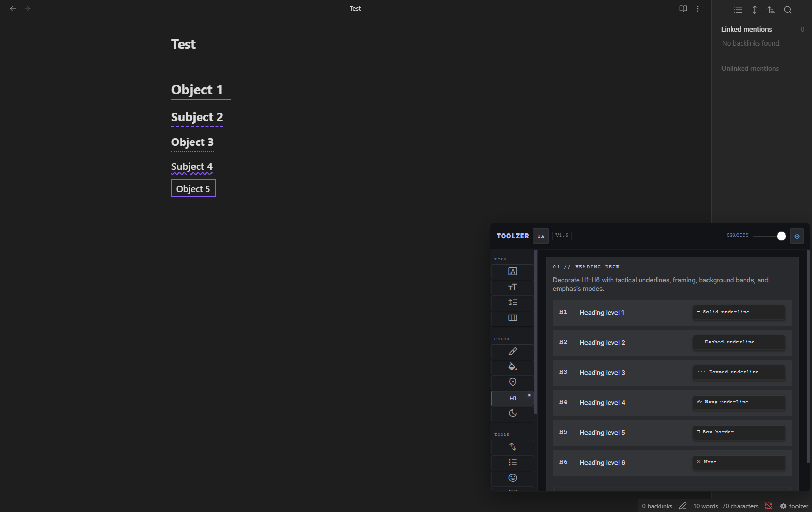Show the backlinks search filter

click(788, 10)
